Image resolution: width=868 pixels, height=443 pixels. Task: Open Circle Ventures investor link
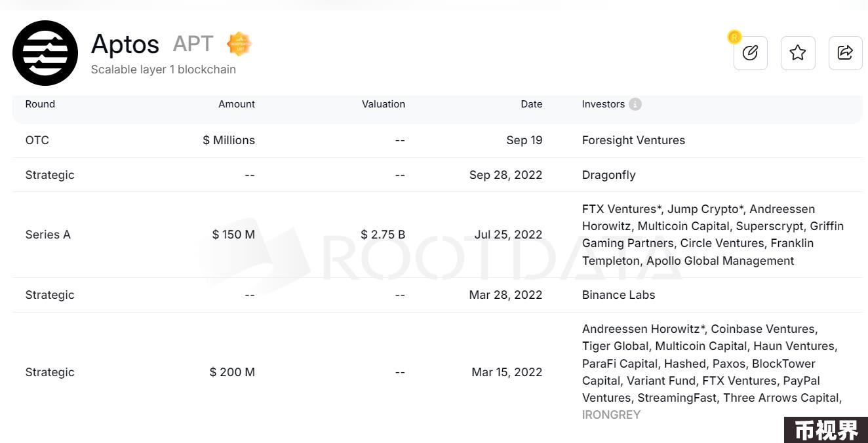pos(722,243)
